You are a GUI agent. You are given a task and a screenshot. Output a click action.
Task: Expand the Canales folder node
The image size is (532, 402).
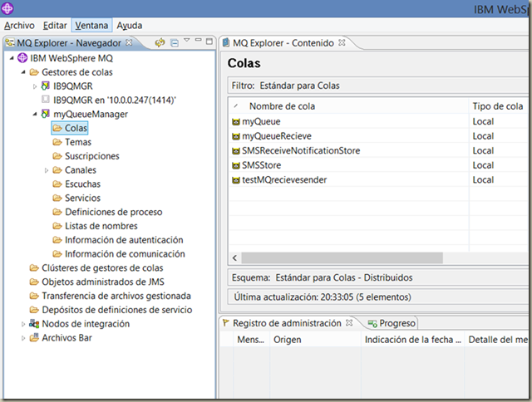(47, 170)
